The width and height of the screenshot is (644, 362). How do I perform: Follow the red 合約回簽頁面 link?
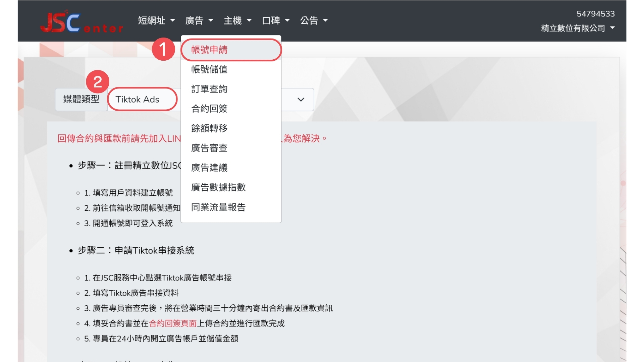tap(173, 323)
